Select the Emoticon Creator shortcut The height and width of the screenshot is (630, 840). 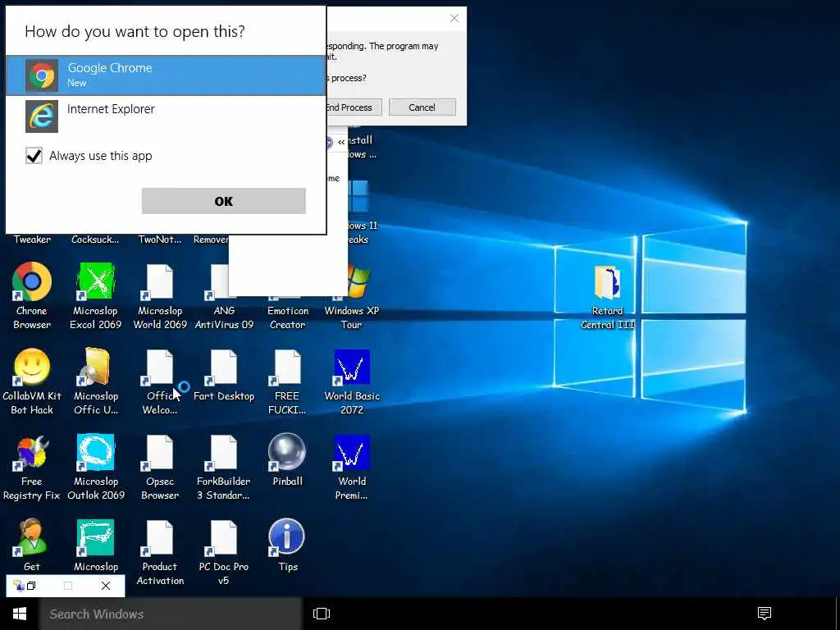click(x=288, y=317)
